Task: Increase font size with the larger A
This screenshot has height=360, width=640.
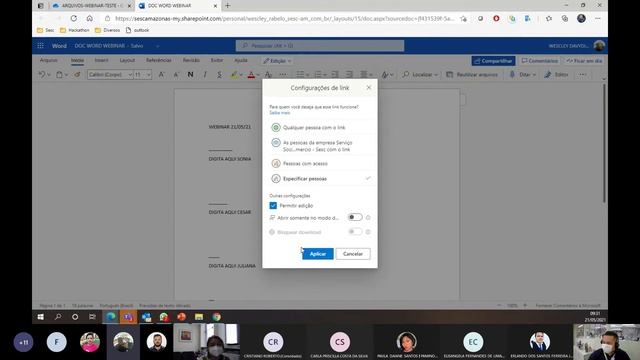Action: 161,75
